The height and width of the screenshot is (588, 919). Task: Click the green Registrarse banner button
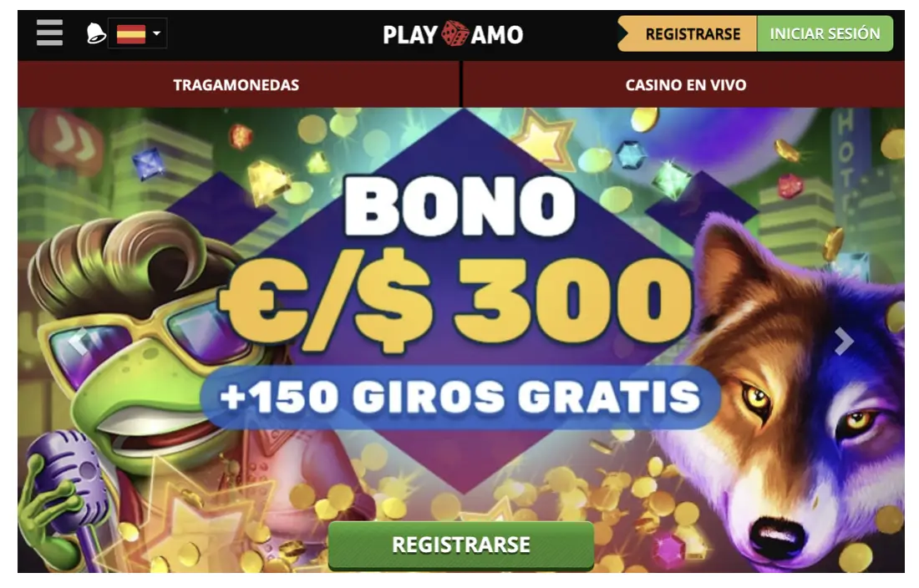point(460,545)
